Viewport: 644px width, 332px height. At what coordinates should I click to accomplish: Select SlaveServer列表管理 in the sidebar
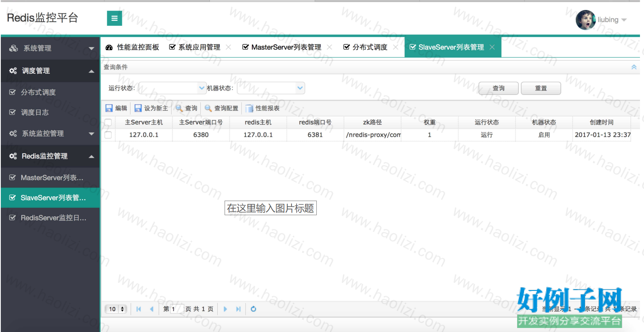[50, 198]
